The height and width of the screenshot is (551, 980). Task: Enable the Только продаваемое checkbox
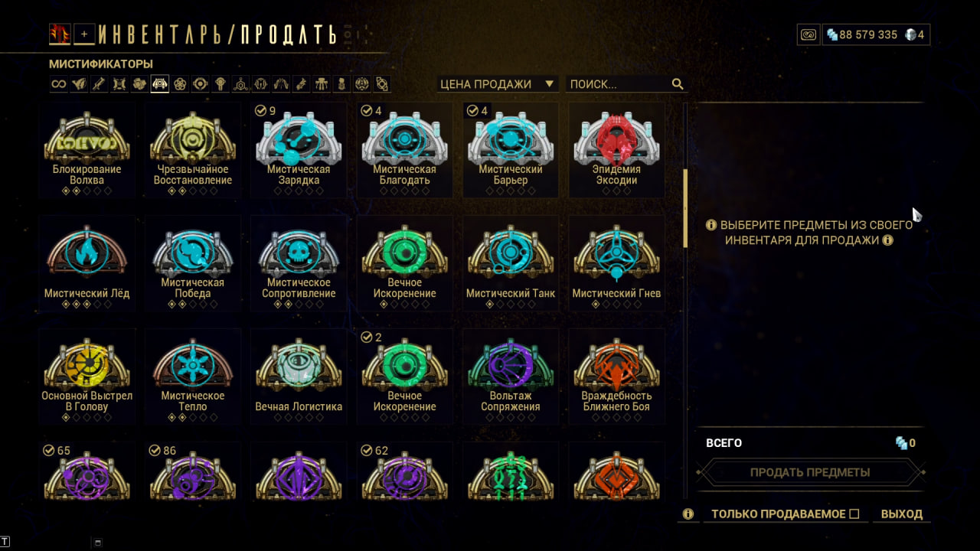tap(854, 514)
